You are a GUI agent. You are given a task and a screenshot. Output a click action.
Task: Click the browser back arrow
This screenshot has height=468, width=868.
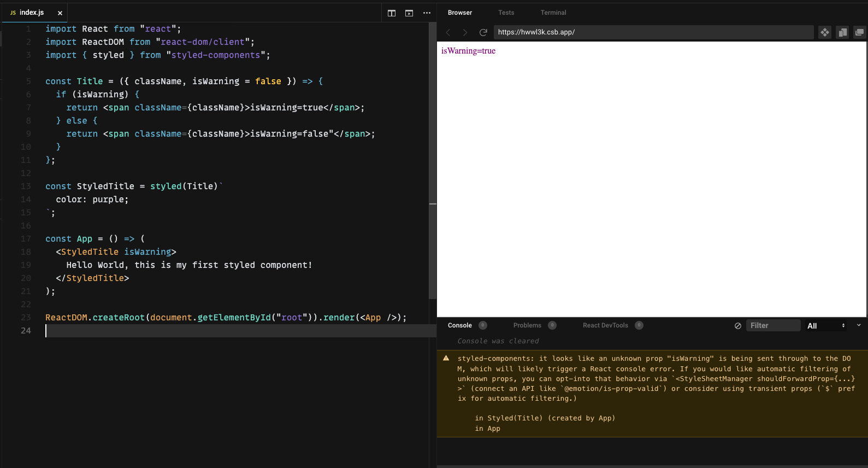448,33
